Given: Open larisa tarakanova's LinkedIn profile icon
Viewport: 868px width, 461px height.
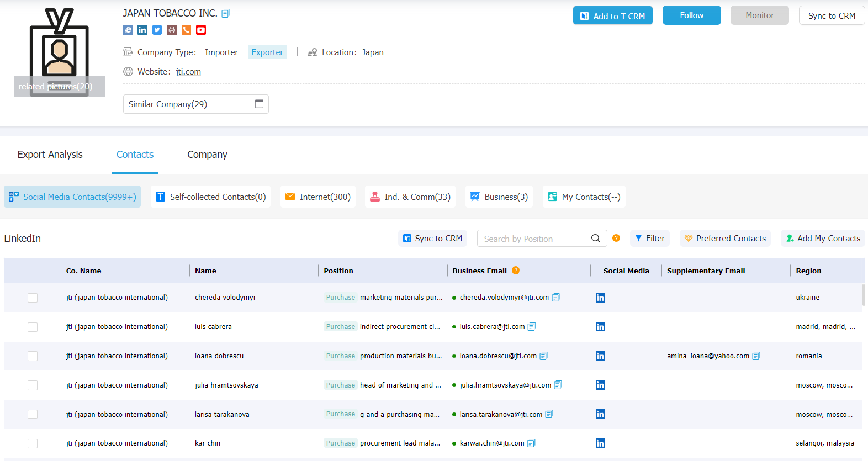Looking at the screenshot, I should pos(600,414).
